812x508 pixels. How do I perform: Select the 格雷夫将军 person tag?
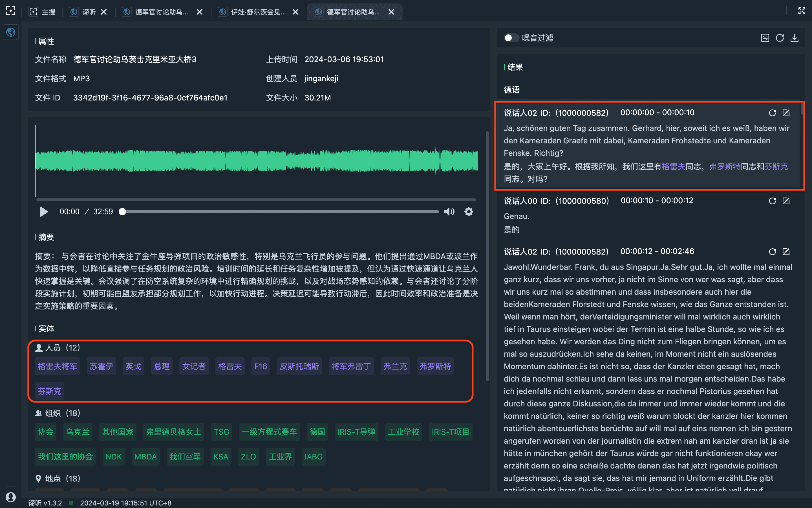(58, 366)
